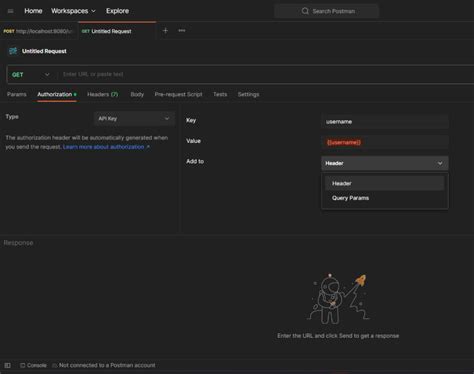Switch to the POST localhost request tab

tap(39, 31)
